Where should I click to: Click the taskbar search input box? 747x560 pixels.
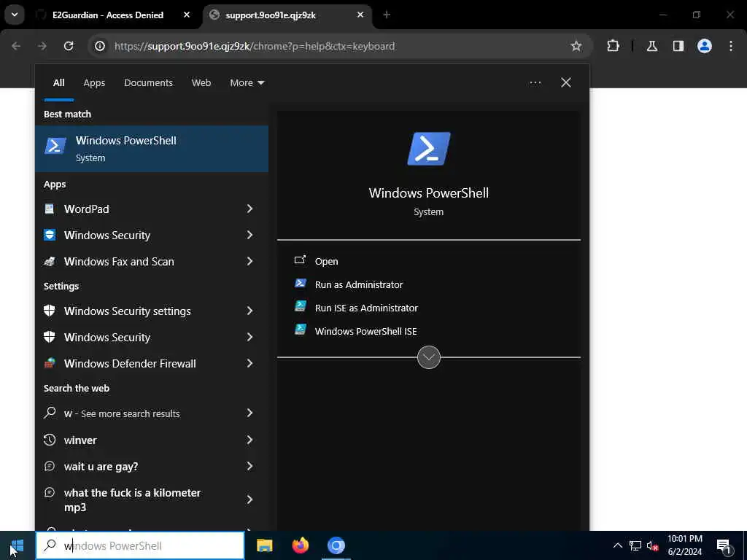click(x=140, y=545)
